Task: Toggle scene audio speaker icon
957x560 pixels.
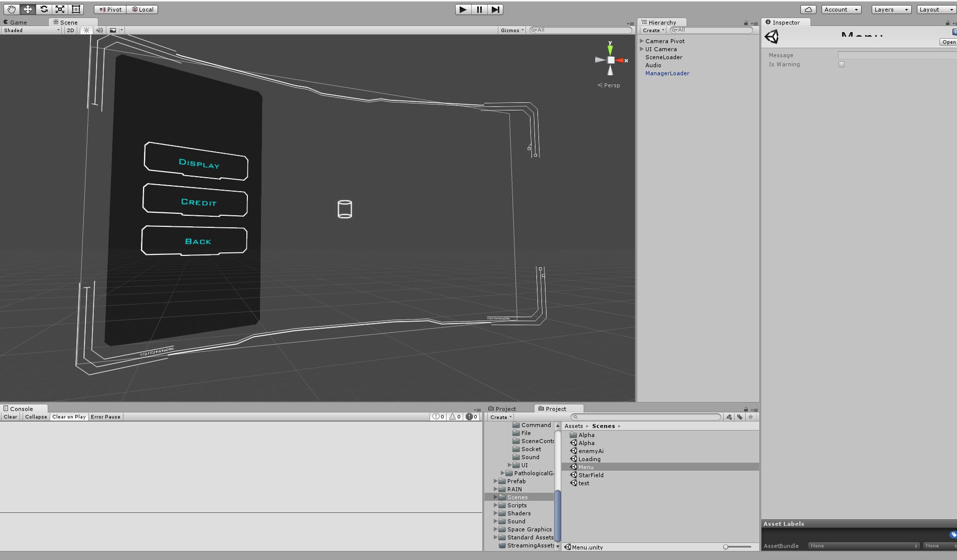Action: (x=99, y=30)
